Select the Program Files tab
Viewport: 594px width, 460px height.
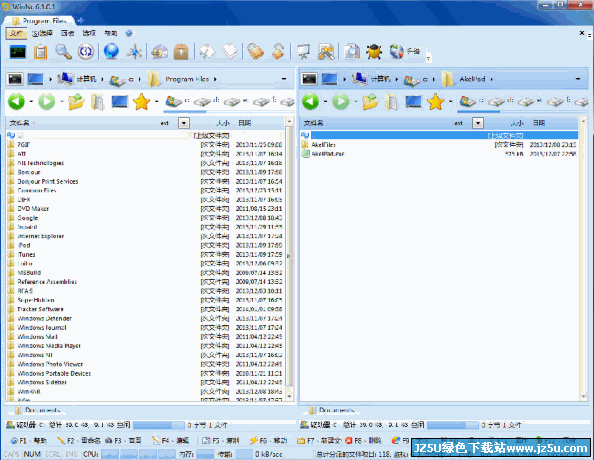pos(39,20)
